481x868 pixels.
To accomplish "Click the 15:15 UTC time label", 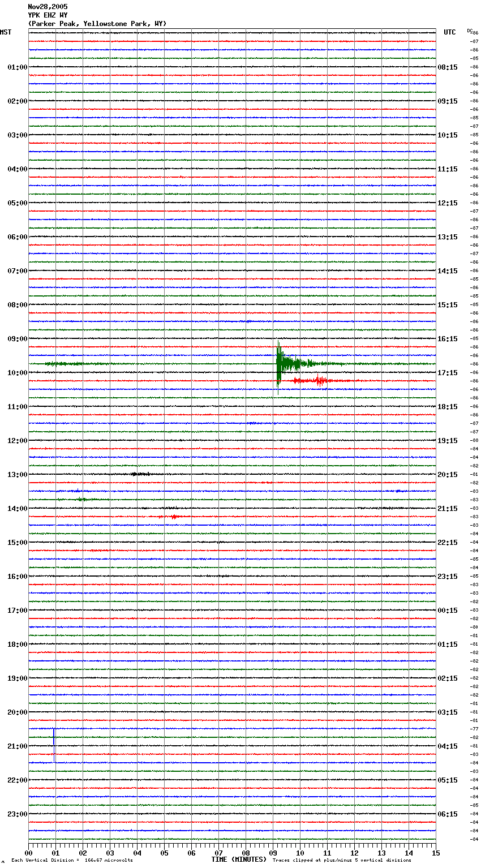I will point(448,305).
